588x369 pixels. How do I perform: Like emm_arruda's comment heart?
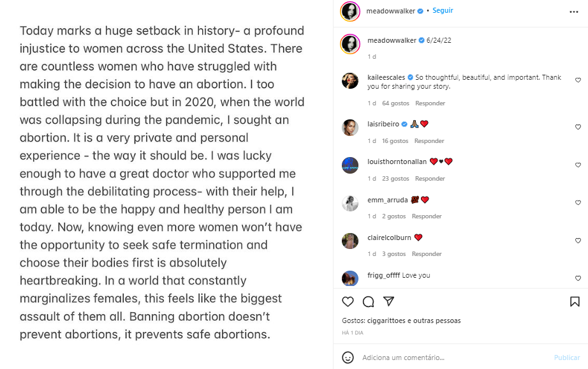pos(578,202)
